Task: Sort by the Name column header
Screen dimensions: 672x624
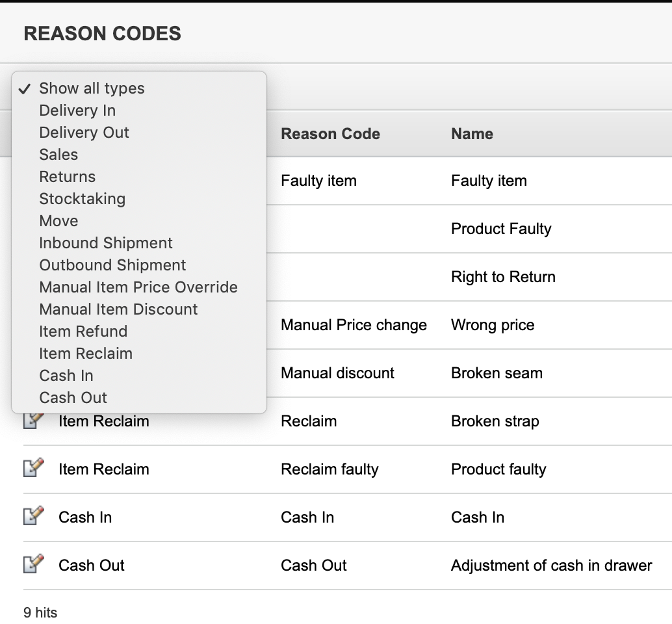Action: pos(472,134)
